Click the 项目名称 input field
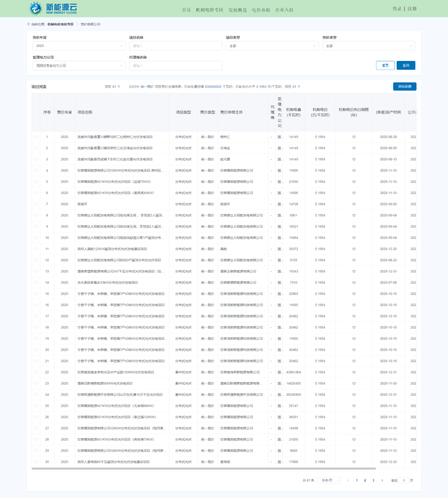Screen dimensions: 448x498 (175, 46)
